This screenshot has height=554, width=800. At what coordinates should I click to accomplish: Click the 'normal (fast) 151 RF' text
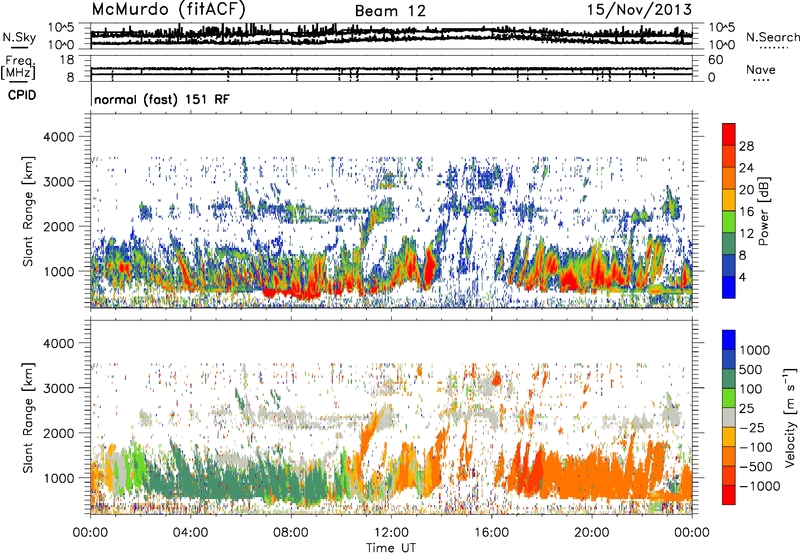click(162, 99)
